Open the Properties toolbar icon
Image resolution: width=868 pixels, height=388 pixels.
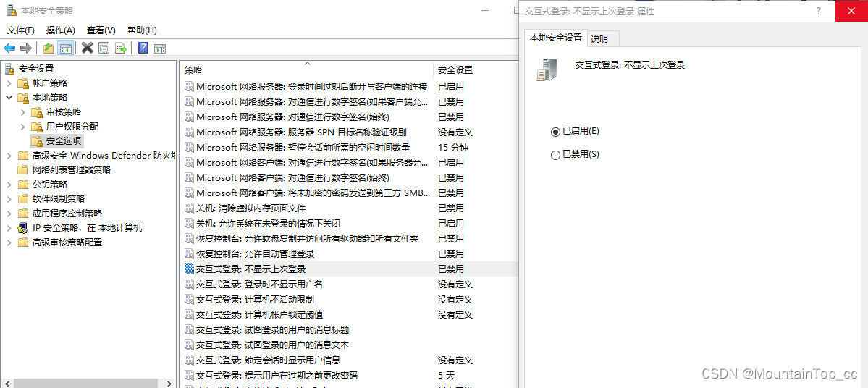(x=104, y=48)
